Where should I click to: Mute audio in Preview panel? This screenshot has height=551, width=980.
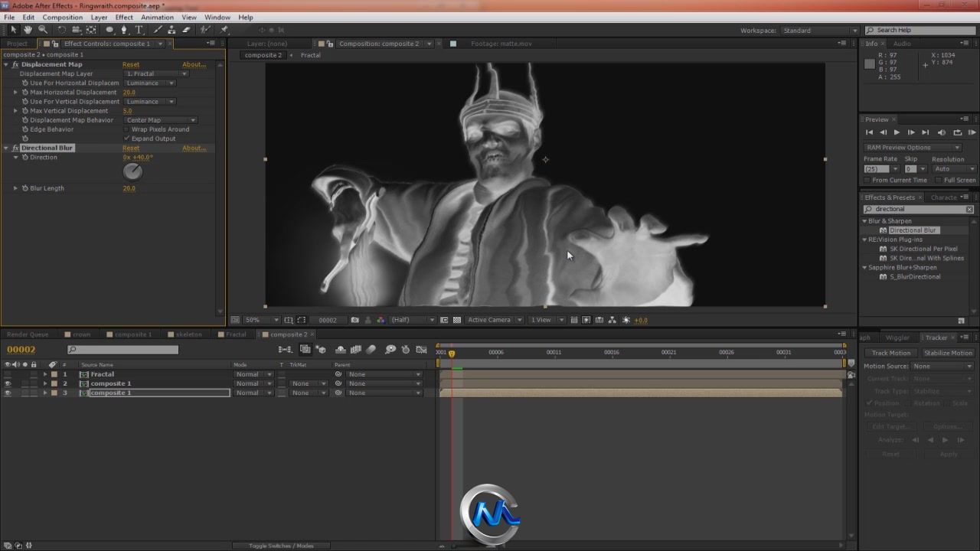pos(942,132)
